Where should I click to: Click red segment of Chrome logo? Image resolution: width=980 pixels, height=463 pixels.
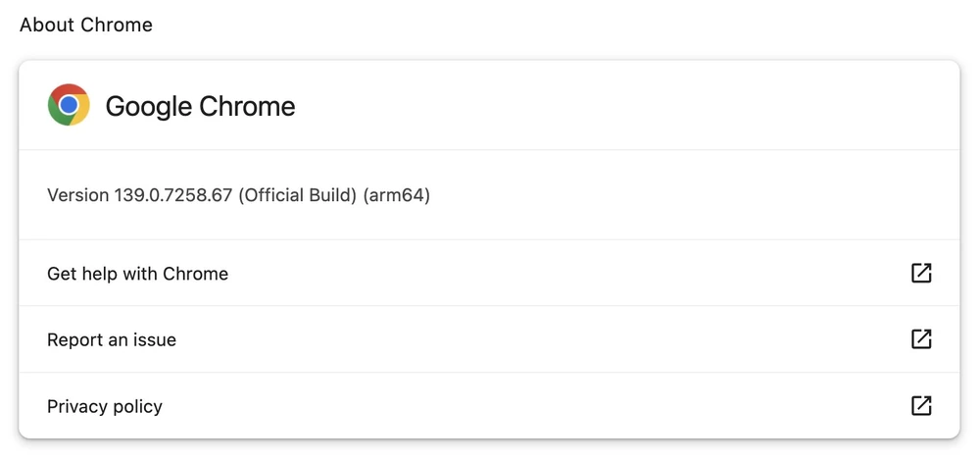pyautogui.click(x=69, y=90)
